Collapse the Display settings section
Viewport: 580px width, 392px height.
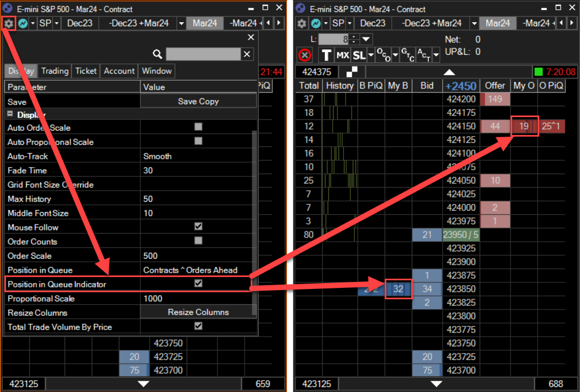(10, 114)
